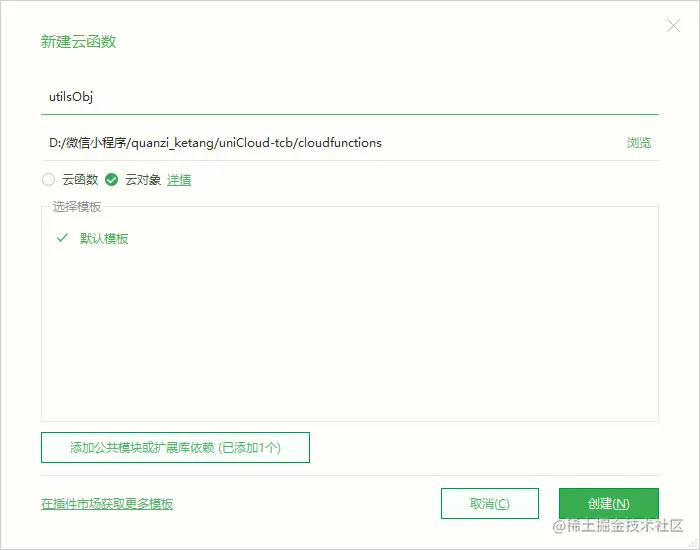Viewport: 700px width, 550px height.
Task: Click the utilsObj name input field
Action: click(x=350, y=97)
